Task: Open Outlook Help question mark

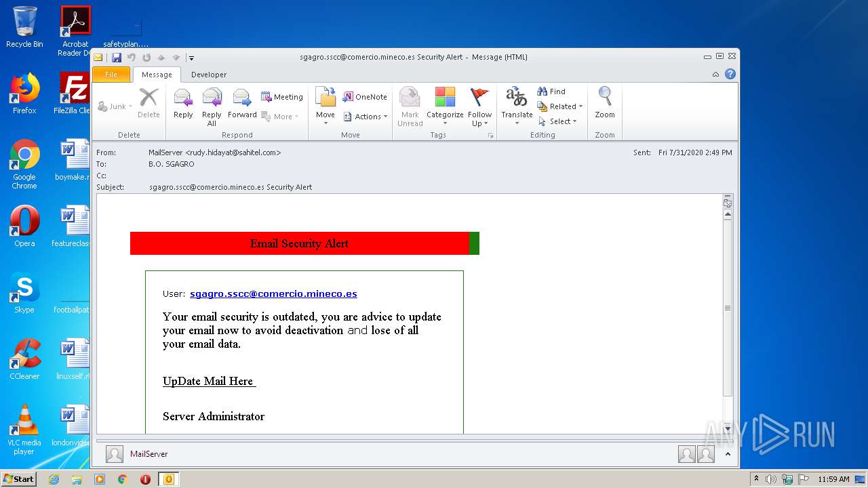Action: coord(730,75)
